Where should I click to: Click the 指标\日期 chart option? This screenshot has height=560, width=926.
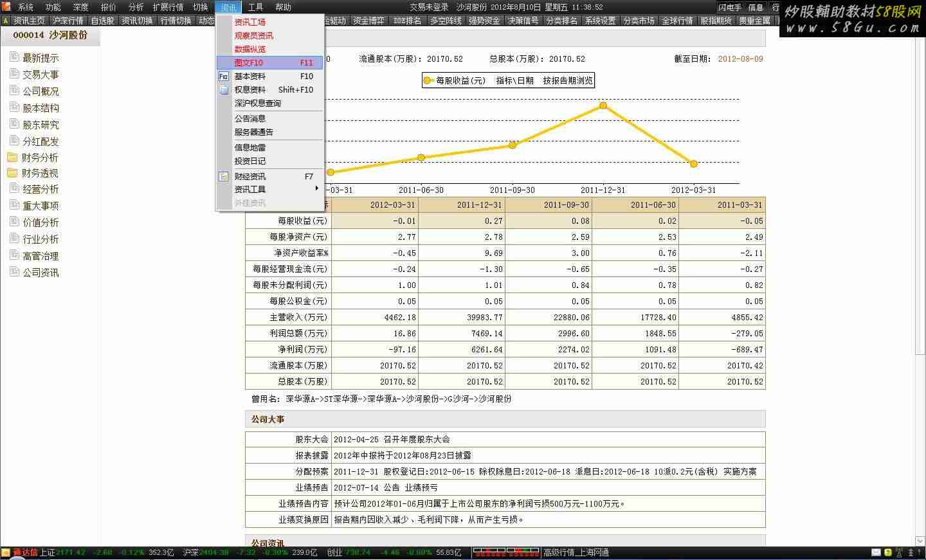pos(514,80)
